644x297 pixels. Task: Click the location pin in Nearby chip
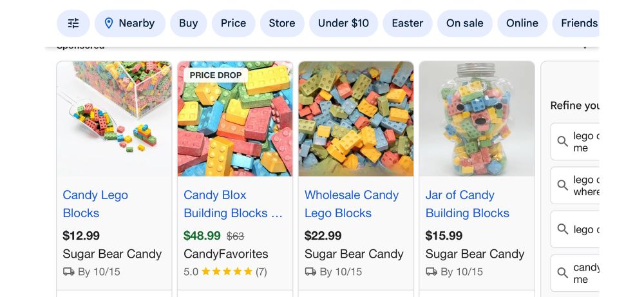pos(109,23)
